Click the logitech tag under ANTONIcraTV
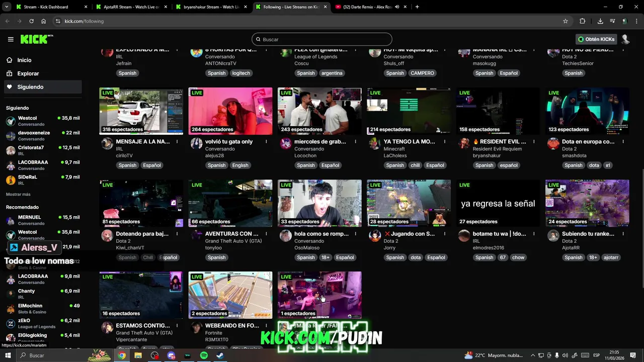The image size is (644, 362). pos(241,73)
